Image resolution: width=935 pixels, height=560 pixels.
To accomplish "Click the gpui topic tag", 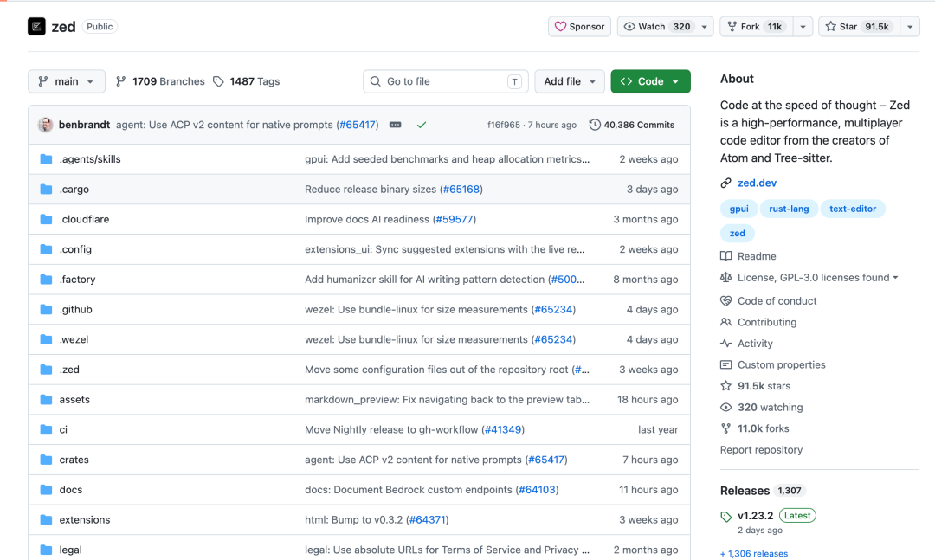I will tap(738, 209).
